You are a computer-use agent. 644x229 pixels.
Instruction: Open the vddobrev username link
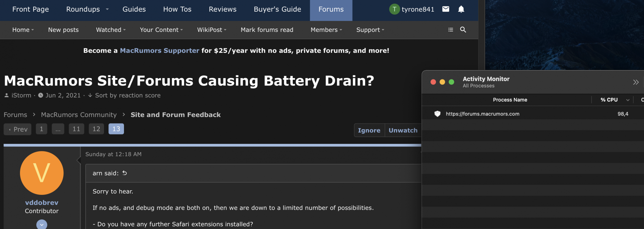[x=42, y=203]
